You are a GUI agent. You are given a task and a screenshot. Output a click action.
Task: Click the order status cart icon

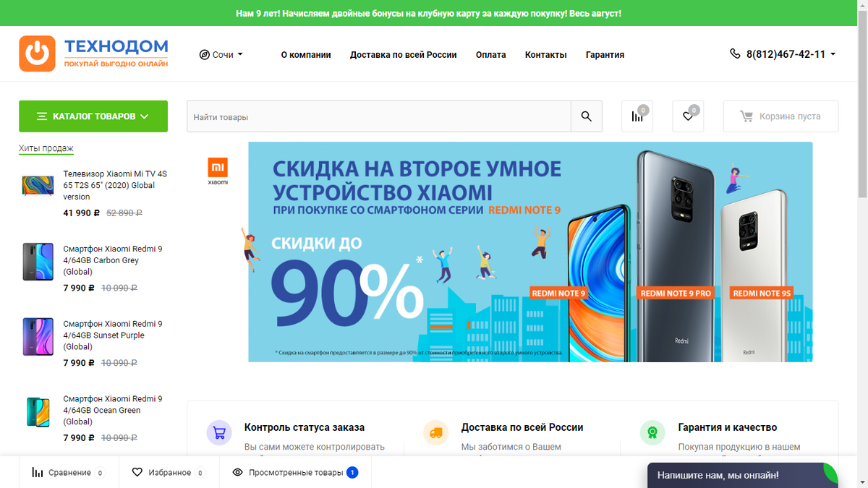point(219,433)
